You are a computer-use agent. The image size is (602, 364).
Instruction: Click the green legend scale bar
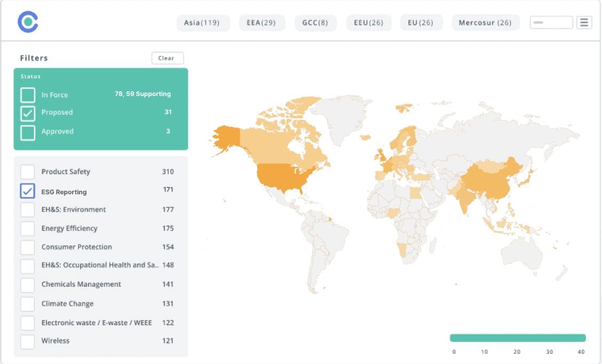[x=517, y=337]
